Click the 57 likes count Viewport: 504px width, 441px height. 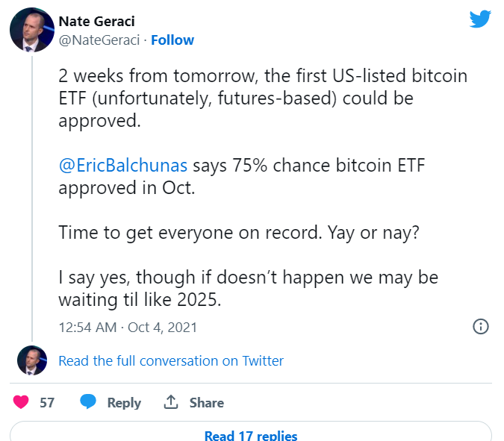(x=47, y=402)
